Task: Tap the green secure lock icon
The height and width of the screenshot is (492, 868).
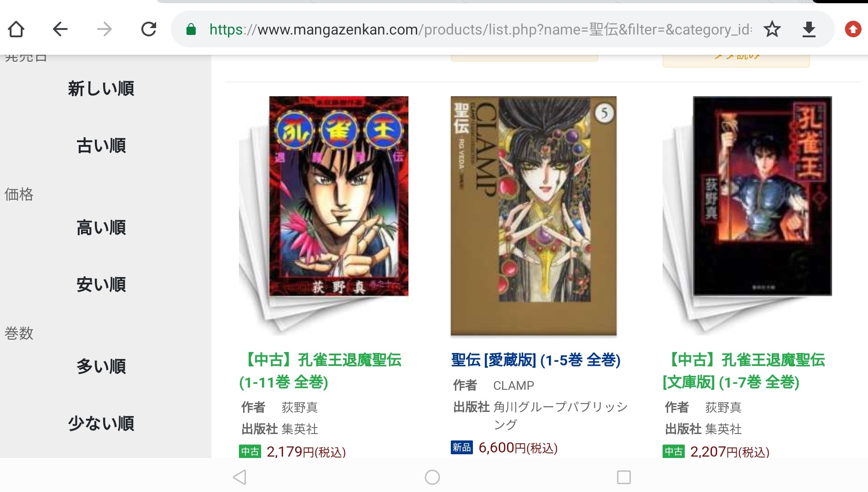Action: pyautogui.click(x=191, y=30)
